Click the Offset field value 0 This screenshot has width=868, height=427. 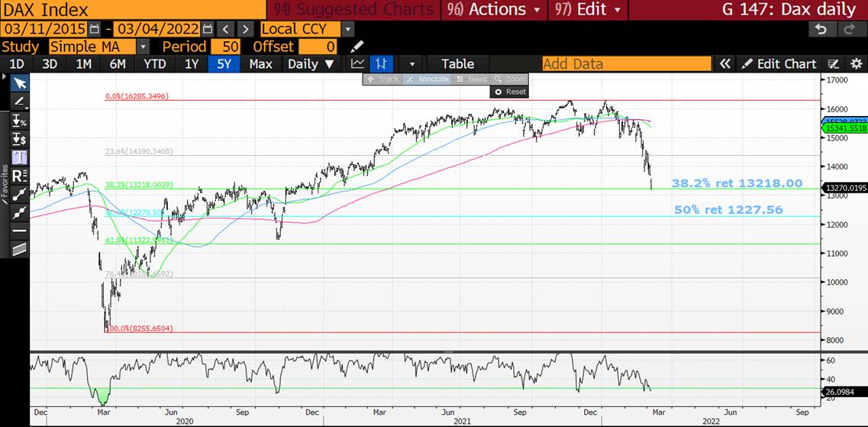tap(318, 47)
